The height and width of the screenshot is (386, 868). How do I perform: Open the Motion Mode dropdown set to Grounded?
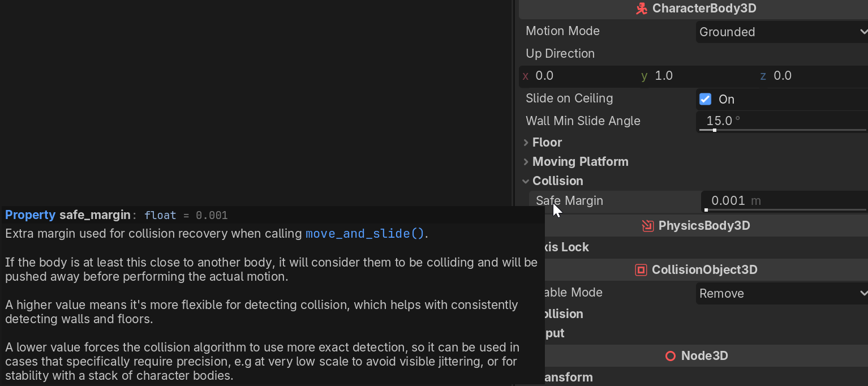781,32
